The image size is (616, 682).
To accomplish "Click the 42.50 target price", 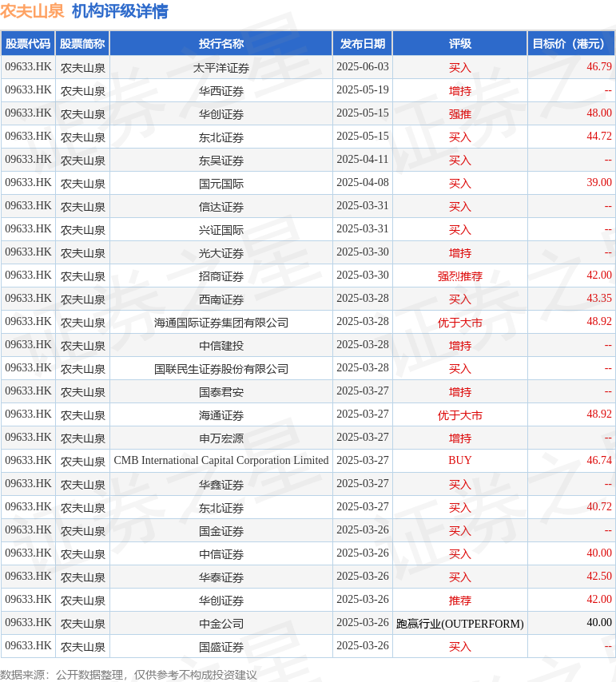I will pos(599,577).
